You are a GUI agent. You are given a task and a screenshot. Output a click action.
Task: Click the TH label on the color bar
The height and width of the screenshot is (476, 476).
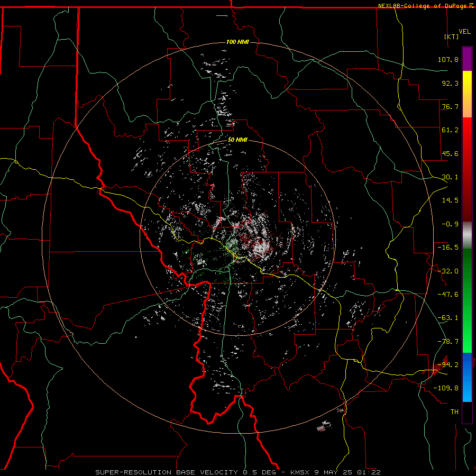[x=454, y=411]
